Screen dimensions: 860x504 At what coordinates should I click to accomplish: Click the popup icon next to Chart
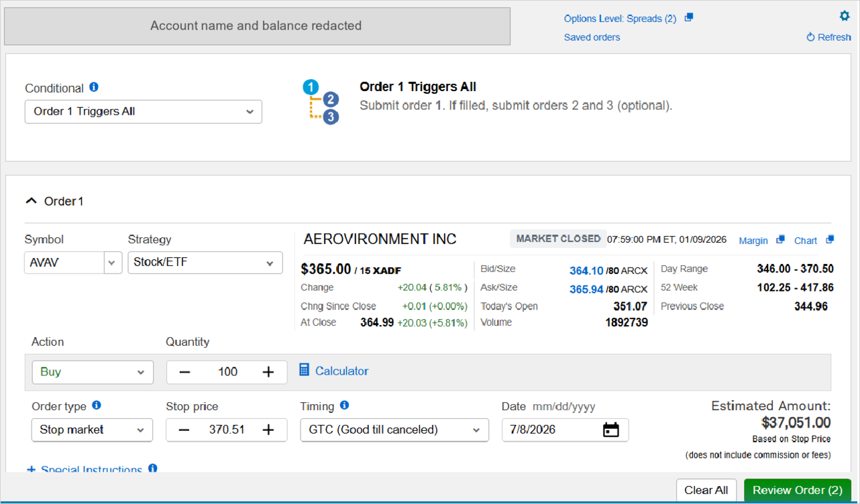pos(830,240)
